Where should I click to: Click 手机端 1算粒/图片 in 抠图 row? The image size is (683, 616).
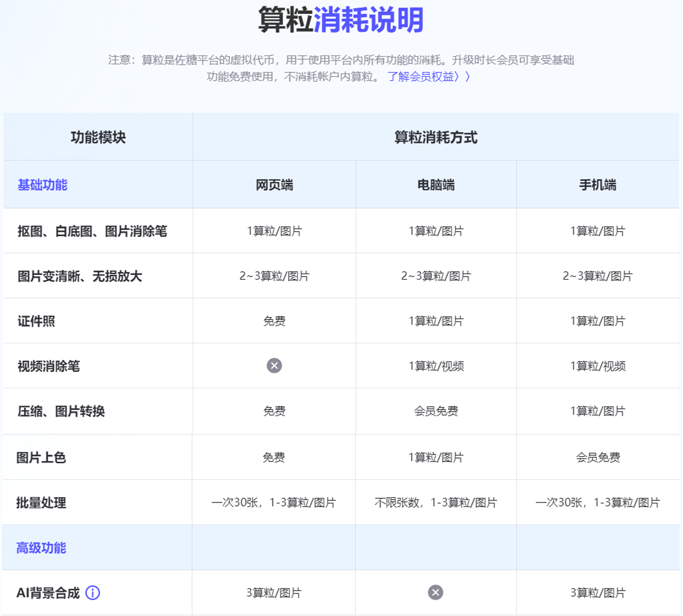click(598, 231)
